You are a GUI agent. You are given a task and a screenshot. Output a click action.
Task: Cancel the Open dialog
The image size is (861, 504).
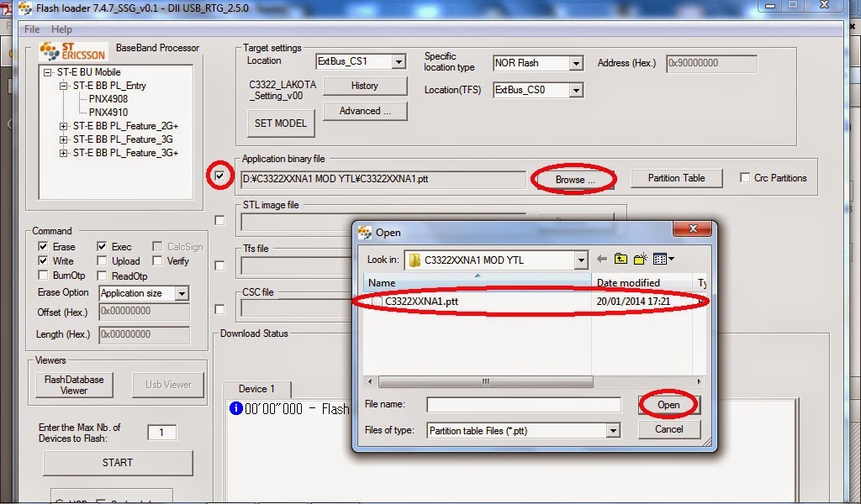tap(668, 429)
